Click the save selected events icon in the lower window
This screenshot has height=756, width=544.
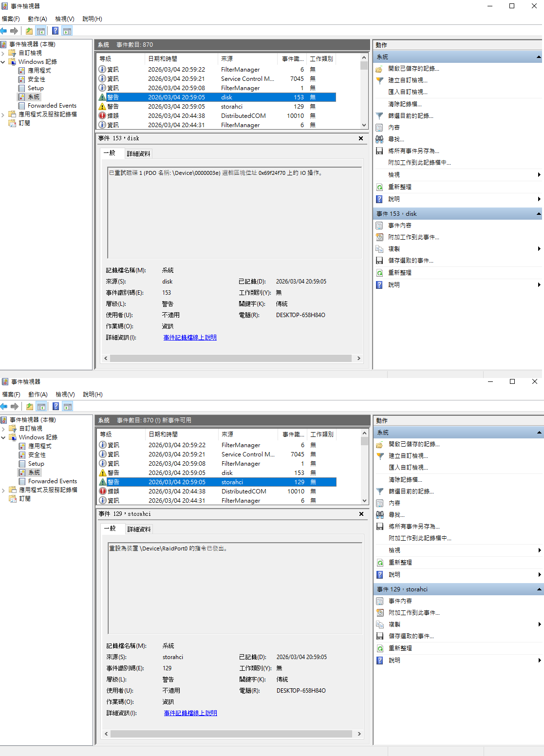click(380, 636)
